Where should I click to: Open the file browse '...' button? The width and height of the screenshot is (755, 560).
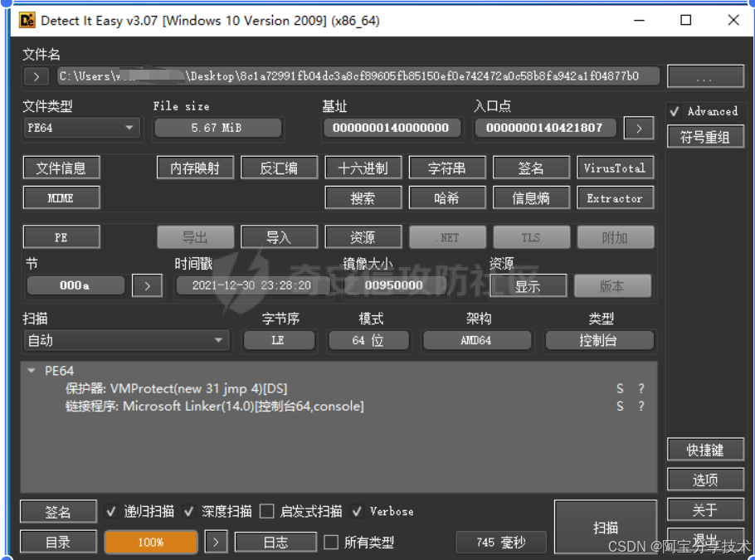pyautogui.click(x=705, y=76)
